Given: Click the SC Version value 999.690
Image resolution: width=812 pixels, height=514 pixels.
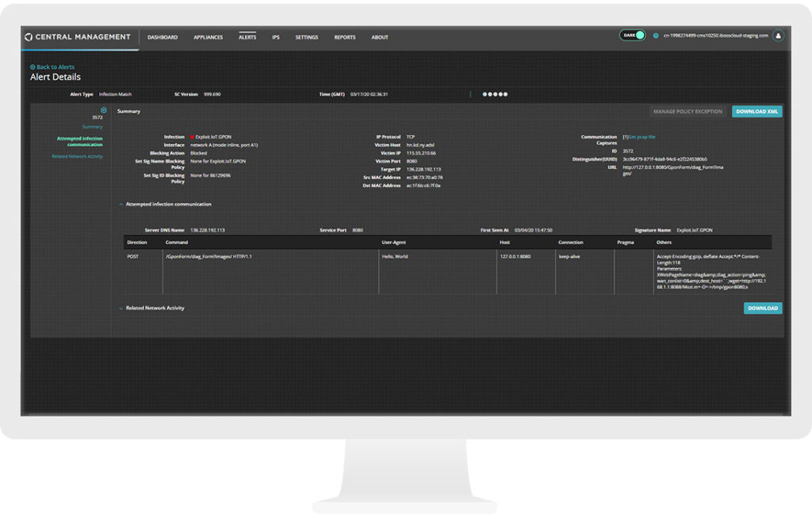Looking at the screenshot, I should click(x=212, y=94).
